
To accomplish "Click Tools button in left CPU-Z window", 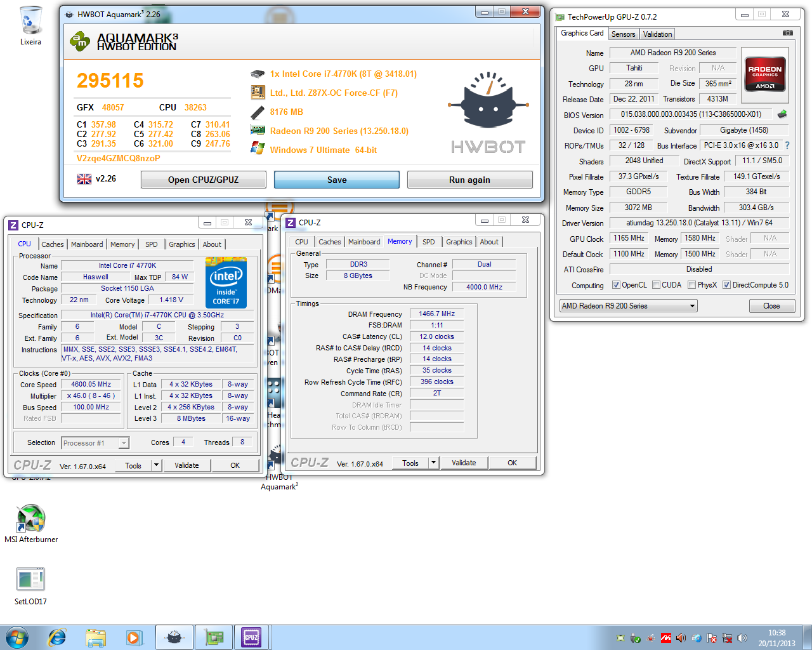I will point(133,465).
